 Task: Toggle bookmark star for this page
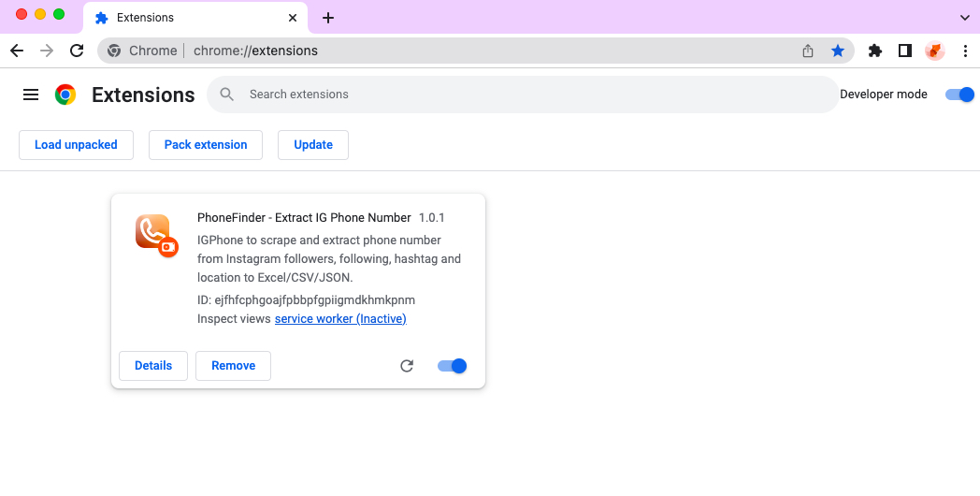click(x=838, y=51)
